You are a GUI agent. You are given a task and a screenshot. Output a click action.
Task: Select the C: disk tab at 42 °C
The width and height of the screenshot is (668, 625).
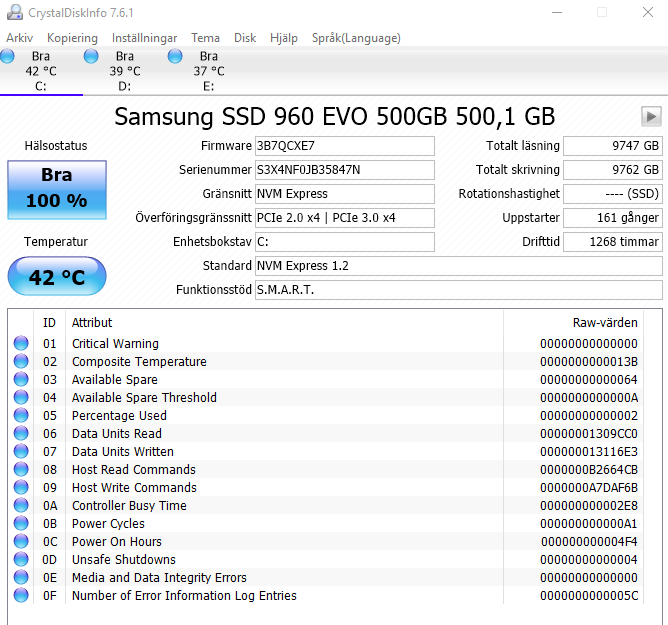coord(41,71)
